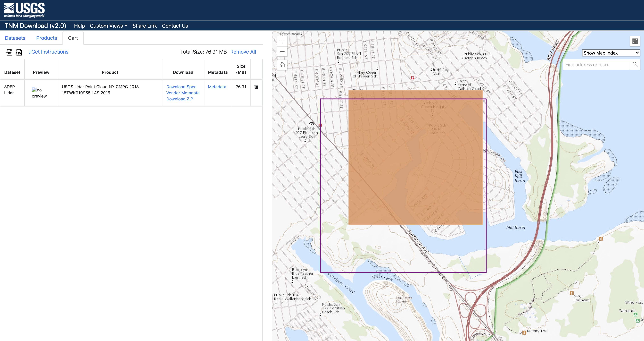Switch to the Datasets tab
The image size is (644, 341).
pyautogui.click(x=15, y=38)
